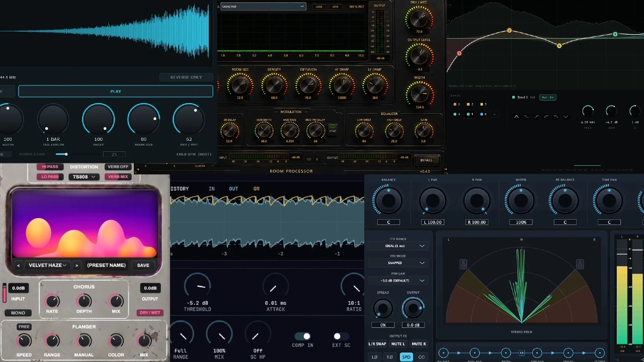Click the red band 1 color swatch
This screenshot has width=644, height=362.
456,105
